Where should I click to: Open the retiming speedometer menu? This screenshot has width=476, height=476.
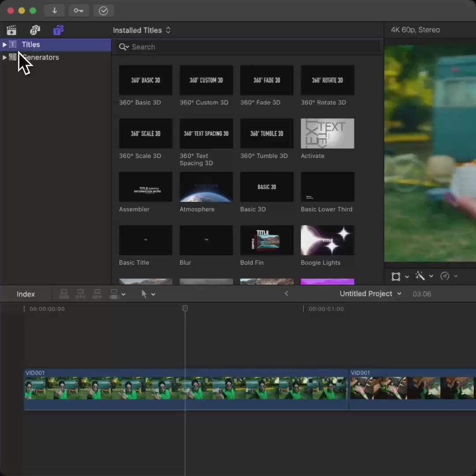[445, 276]
